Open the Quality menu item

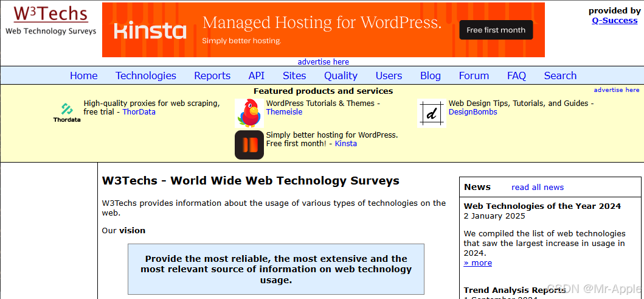click(341, 76)
